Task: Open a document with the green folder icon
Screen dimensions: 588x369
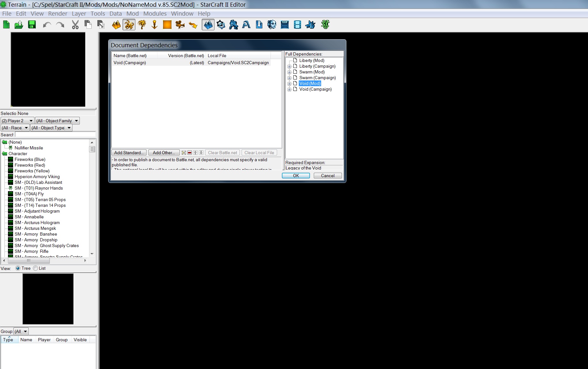Action: click(19, 25)
